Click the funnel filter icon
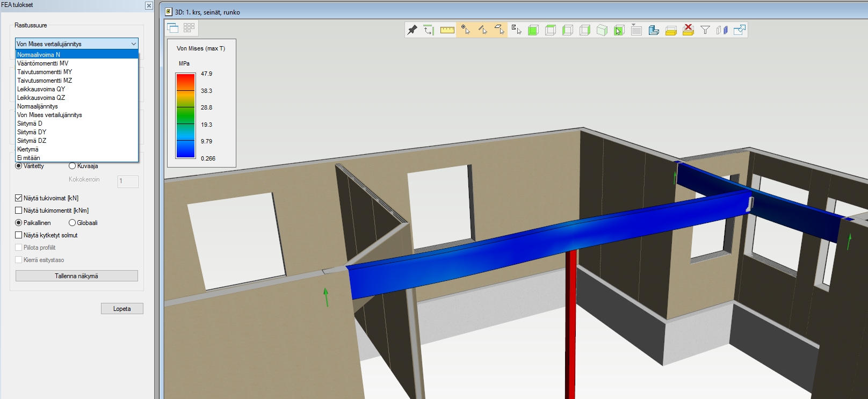 (705, 30)
